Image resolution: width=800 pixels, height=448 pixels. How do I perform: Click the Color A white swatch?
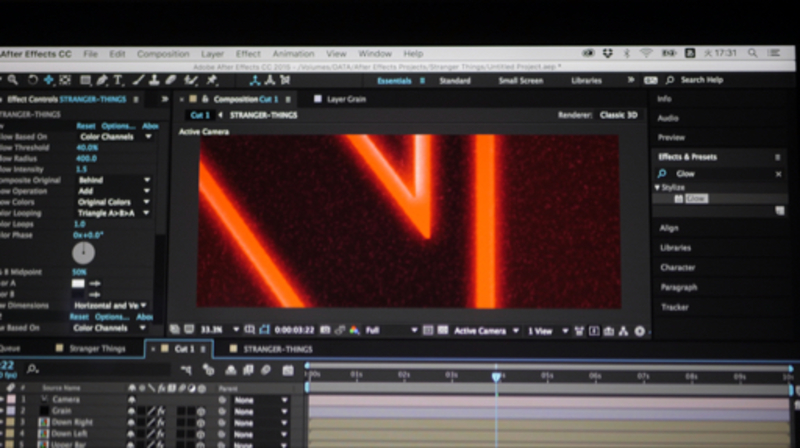78,283
